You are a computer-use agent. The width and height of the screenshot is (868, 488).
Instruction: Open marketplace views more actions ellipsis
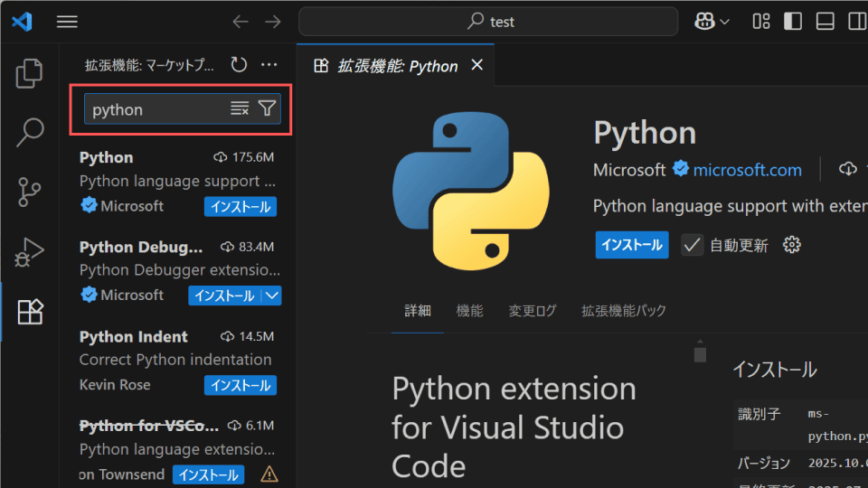tap(269, 65)
